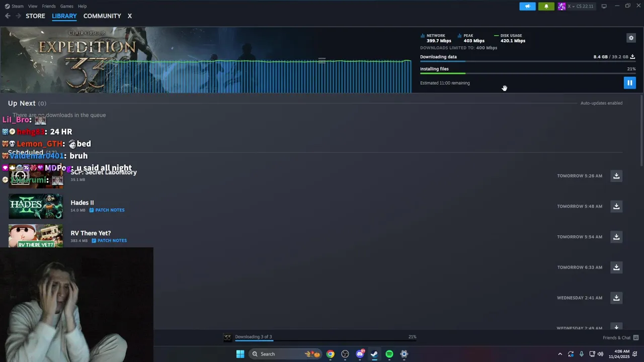Click the Downloading data progress bar
644x362 pixels.
click(528, 61)
